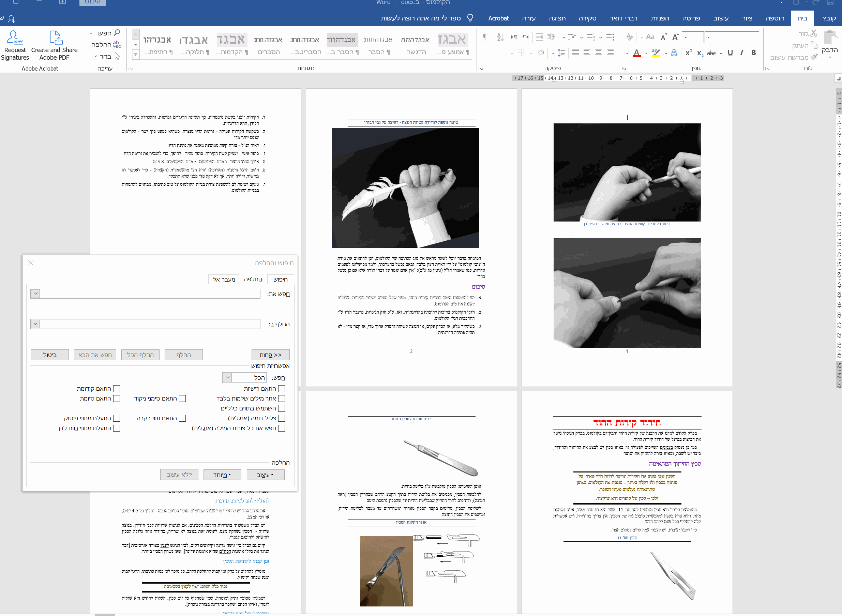Toggle the 'השתמש בתווים כלליים' wildcards checkbox
This screenshot has width=842, height=616.
click(x=282, y=408)
